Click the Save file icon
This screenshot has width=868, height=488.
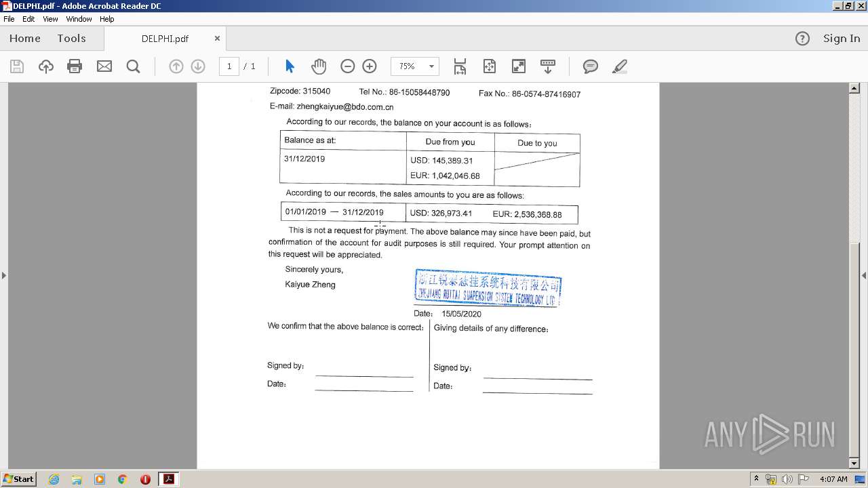[x=17, y=66]
